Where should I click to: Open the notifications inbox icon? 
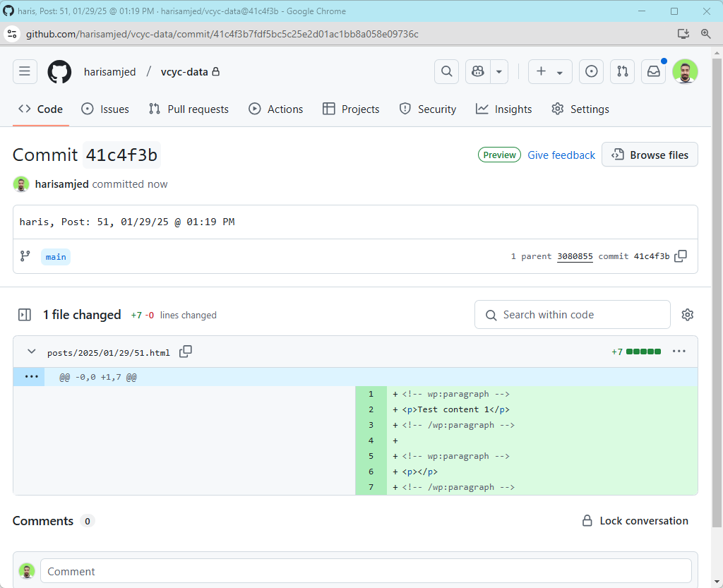coord(653,71)
